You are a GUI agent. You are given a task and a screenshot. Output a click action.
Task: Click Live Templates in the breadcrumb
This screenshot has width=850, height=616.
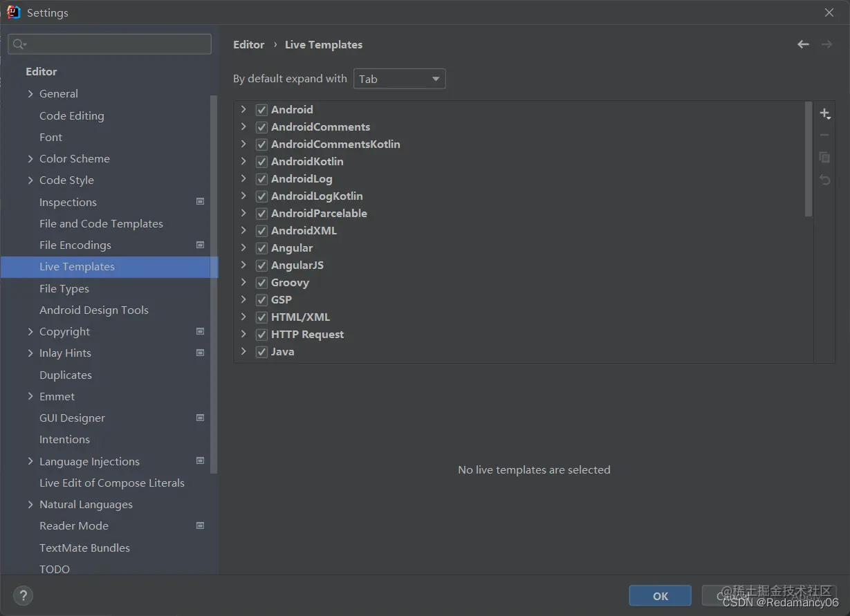pos(324,44)
